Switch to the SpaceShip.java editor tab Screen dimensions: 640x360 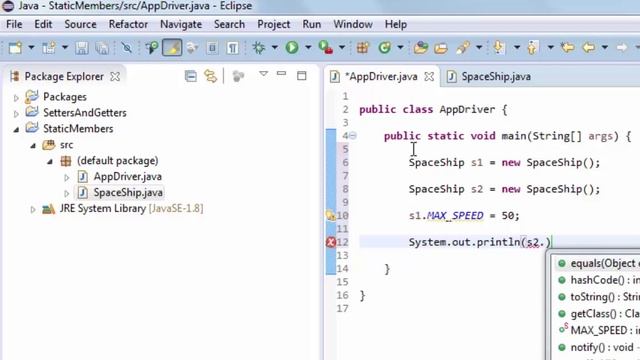pos(490,77)
